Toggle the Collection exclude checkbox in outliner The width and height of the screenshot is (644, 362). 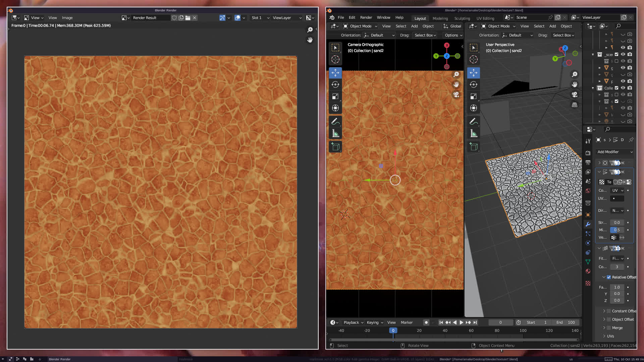[x=616, y=88]
